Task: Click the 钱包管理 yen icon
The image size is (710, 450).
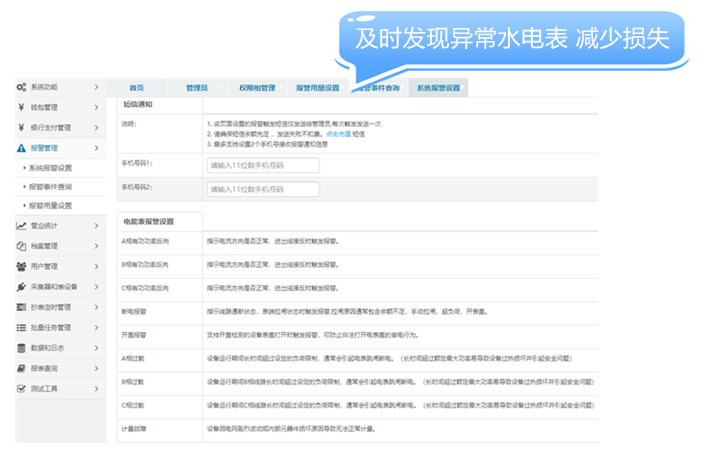Action: click(x=21, y=108)
